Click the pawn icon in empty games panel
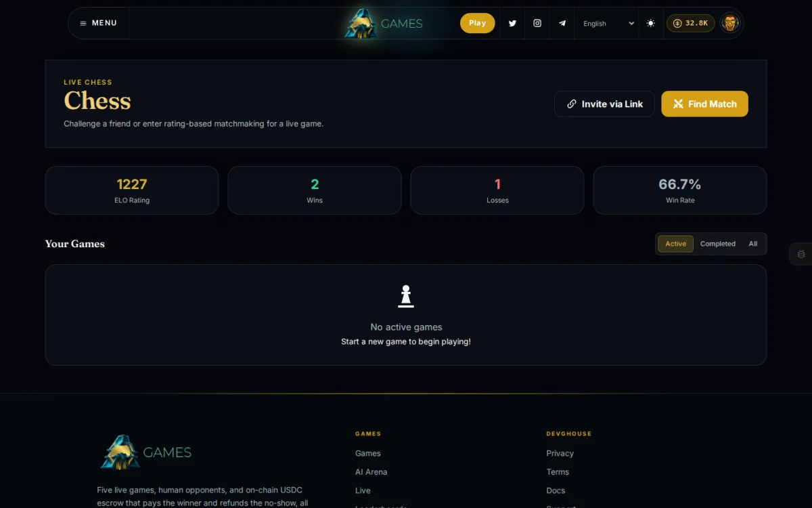 coord(406,296)
